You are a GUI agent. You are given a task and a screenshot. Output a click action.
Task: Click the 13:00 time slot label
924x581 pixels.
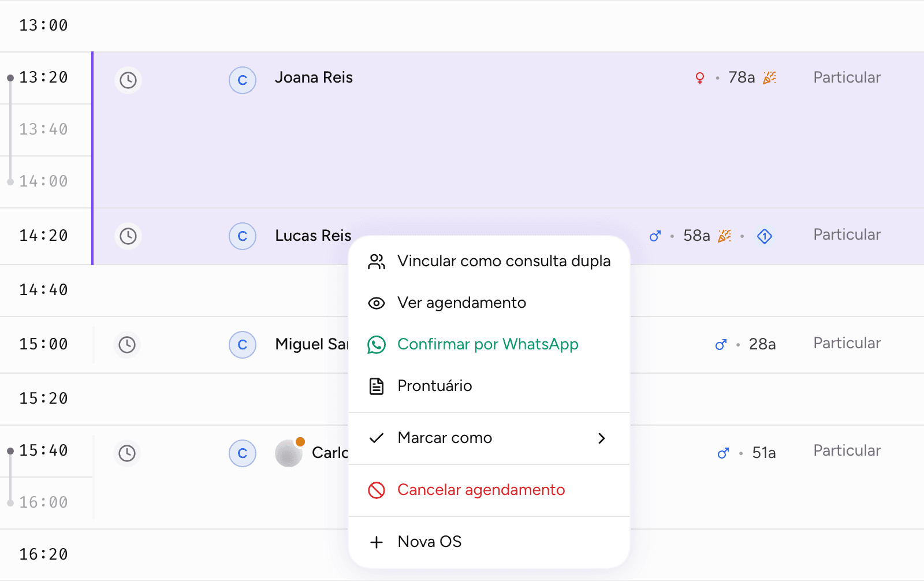(43, 25)
